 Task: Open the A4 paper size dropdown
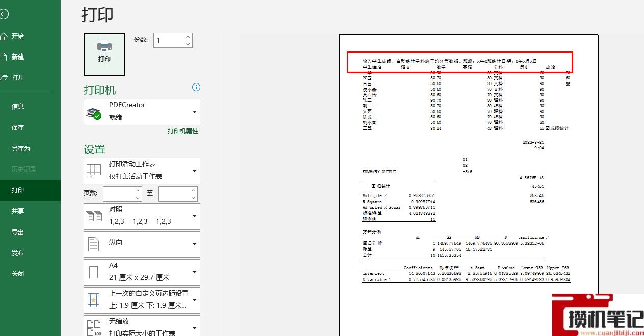coord(142,272)
